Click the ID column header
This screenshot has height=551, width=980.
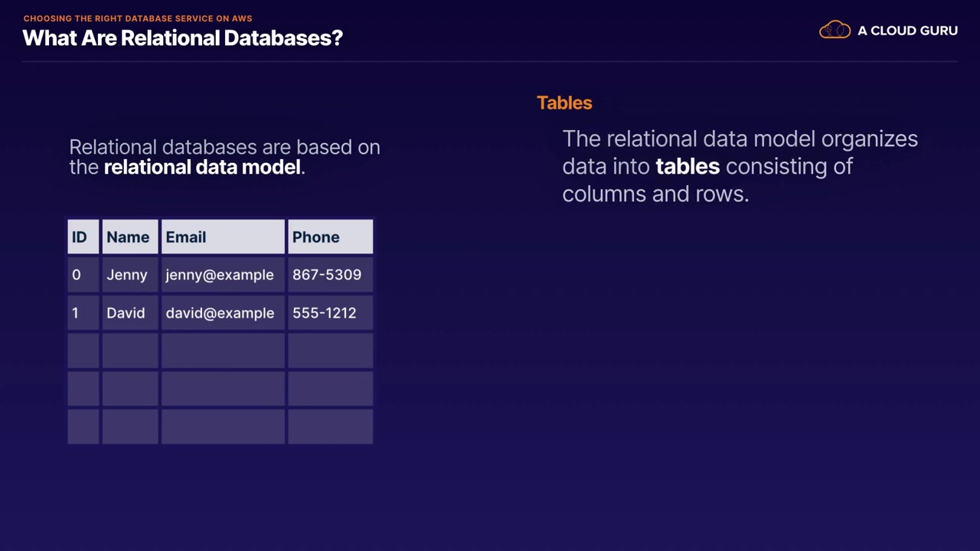click(83, 237)
